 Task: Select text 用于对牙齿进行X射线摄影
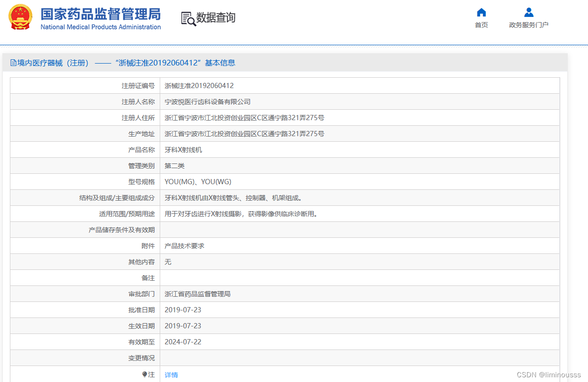204,214
